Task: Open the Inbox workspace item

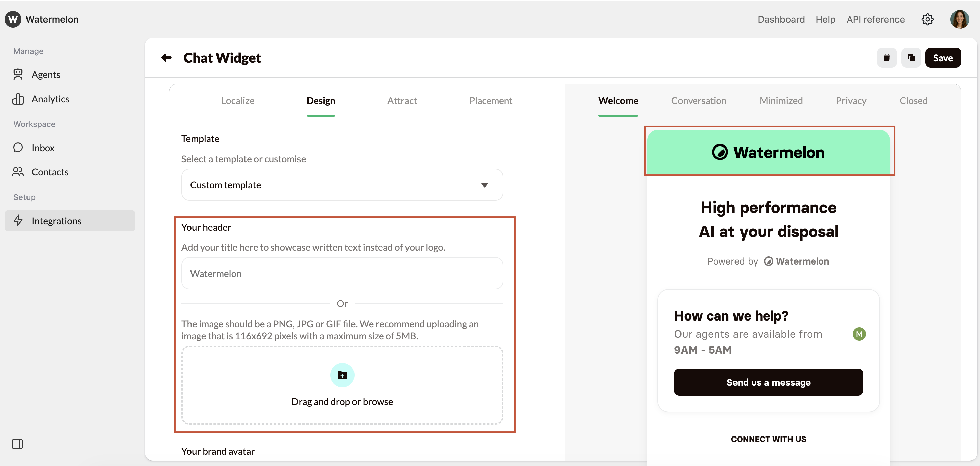Action: pyautogui.click(x=43, y=148)
